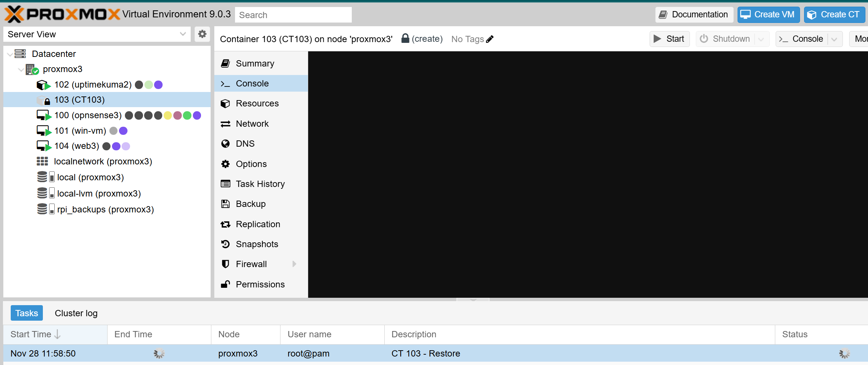The width and height of the screenshot is (868, 365).
Task: Click the End Time column header
Action: [159, 334]
